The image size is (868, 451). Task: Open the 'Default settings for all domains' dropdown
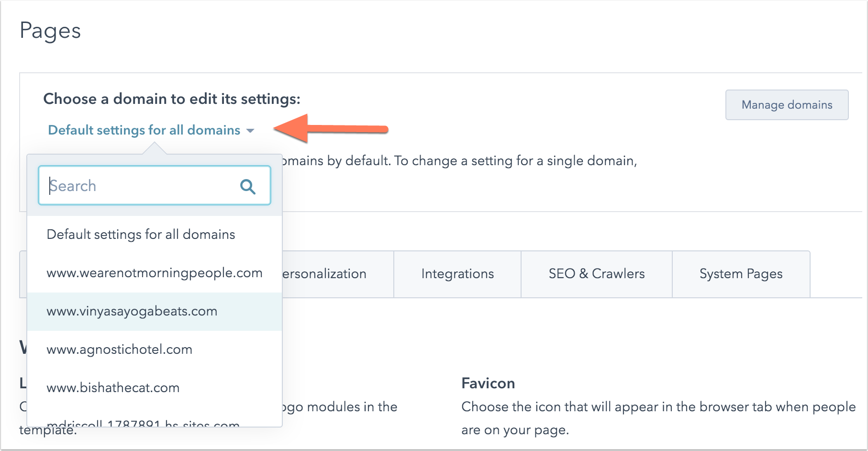[151, 130]
